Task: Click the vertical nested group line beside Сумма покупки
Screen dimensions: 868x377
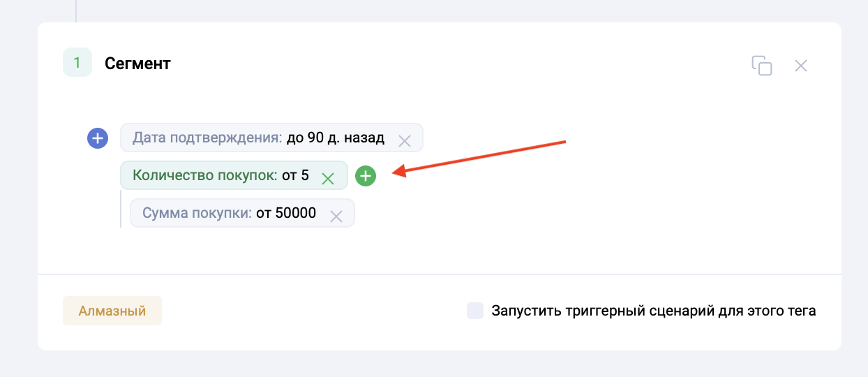Action: tap(121, 209)
